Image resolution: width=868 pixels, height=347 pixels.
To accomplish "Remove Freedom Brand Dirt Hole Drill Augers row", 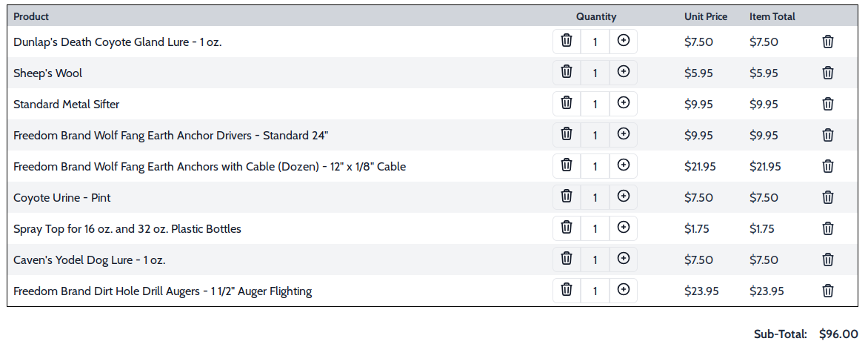I will pos(827,291).
